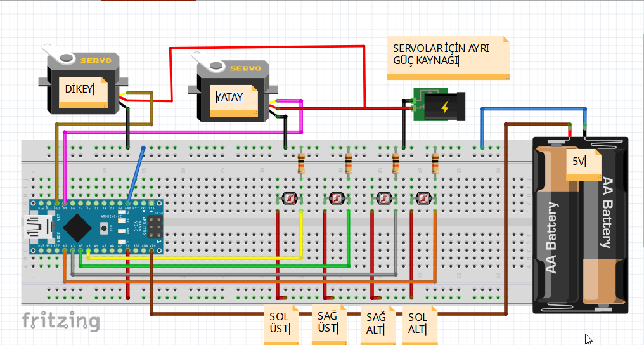The height and width of the screenshot is (345, 644).
Task: Select the leftmost LDR photocell sensor
Action: coord(289,199)
